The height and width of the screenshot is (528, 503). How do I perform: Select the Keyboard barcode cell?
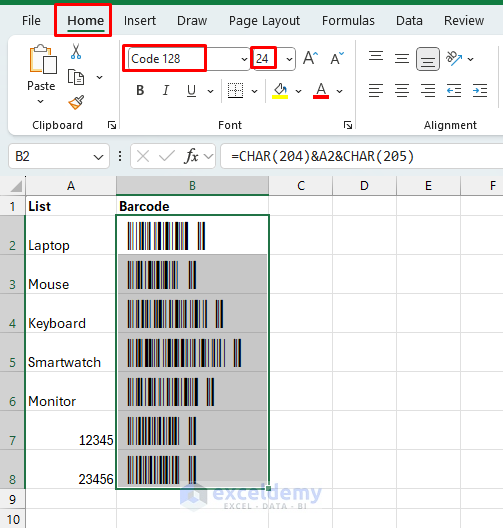[x=192, y=314]
